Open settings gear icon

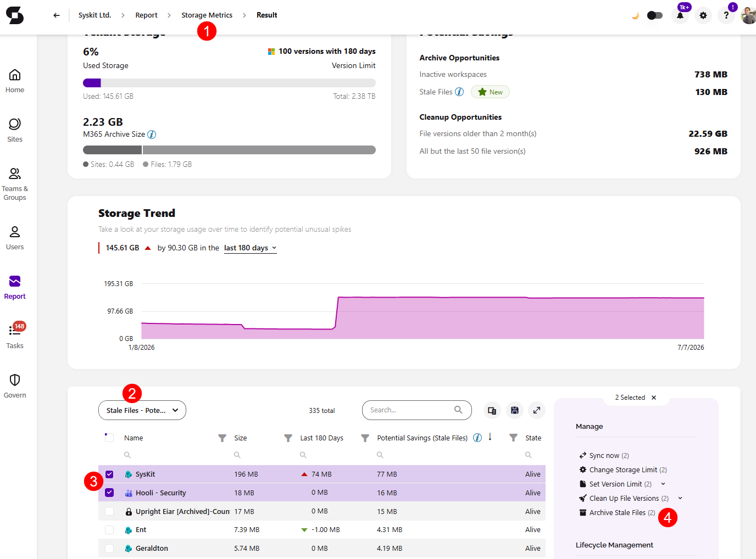703,15
